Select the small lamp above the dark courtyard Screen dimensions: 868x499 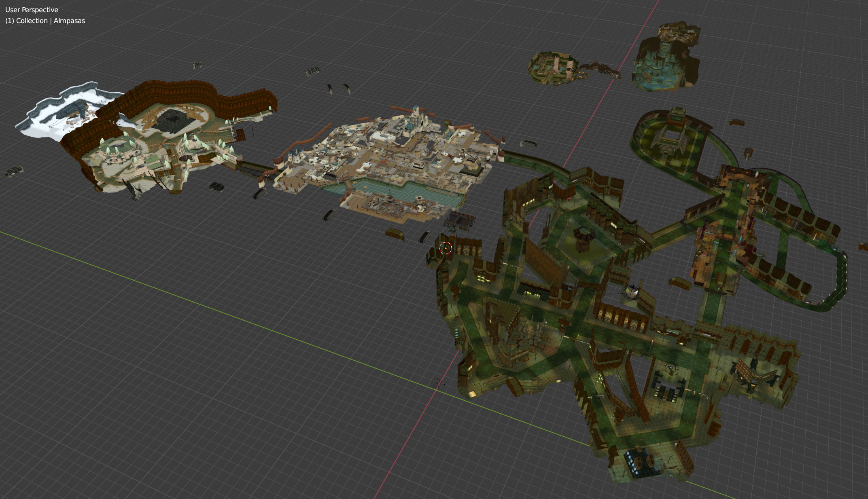(x=671, y=368)
